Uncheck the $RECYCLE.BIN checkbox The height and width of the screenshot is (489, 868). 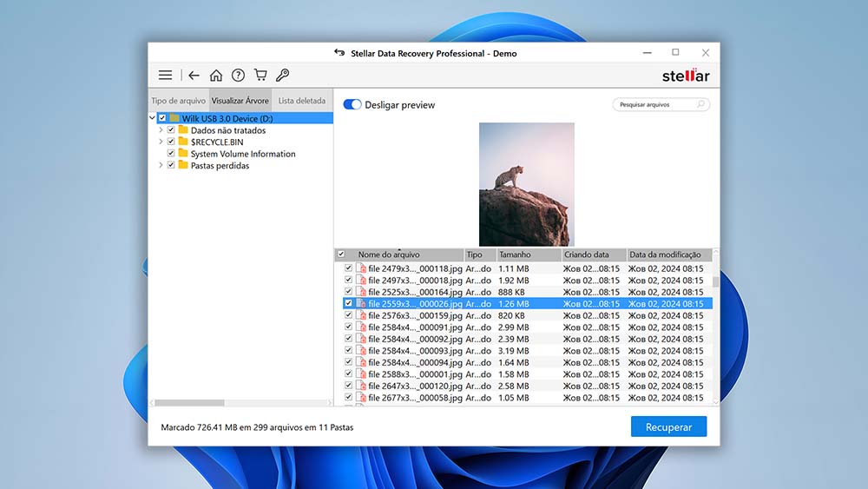(x=171, y=142)
